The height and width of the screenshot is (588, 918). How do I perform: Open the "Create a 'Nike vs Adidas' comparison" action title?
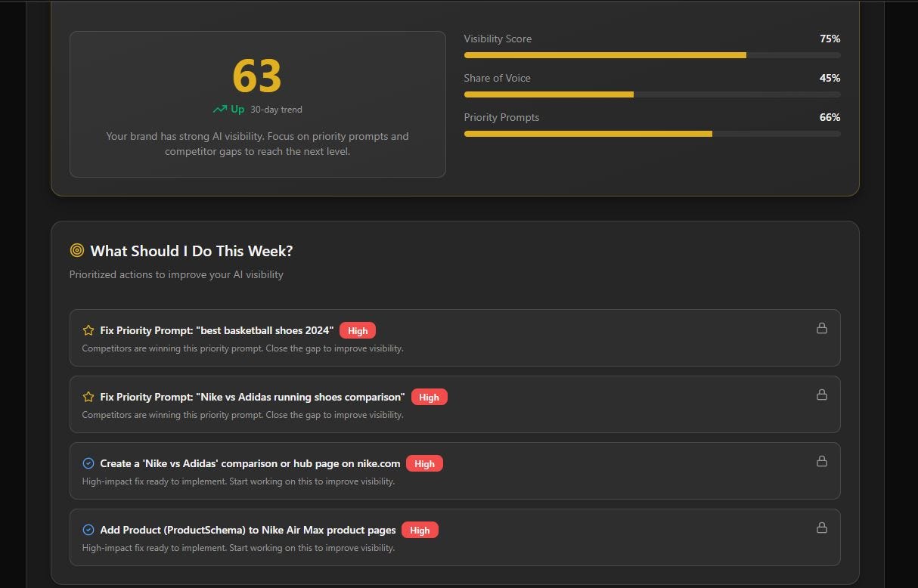(x=250, y=463)
